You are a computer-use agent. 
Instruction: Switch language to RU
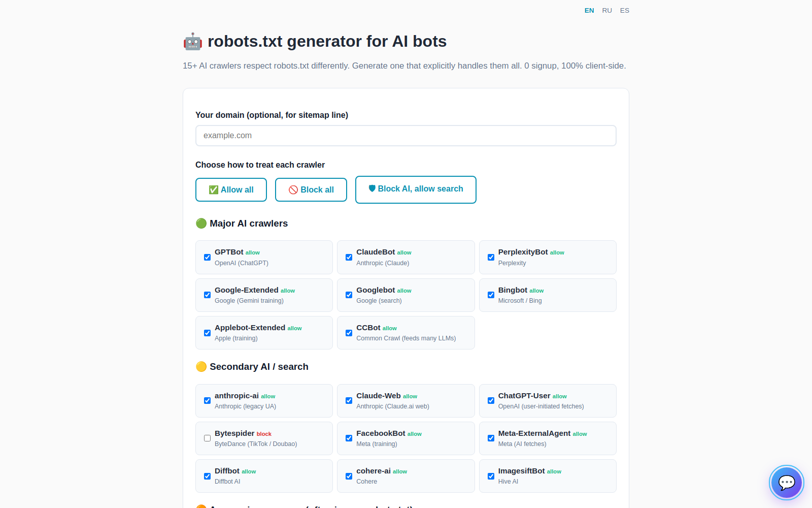pyautogui.click(x=607, y=10)
